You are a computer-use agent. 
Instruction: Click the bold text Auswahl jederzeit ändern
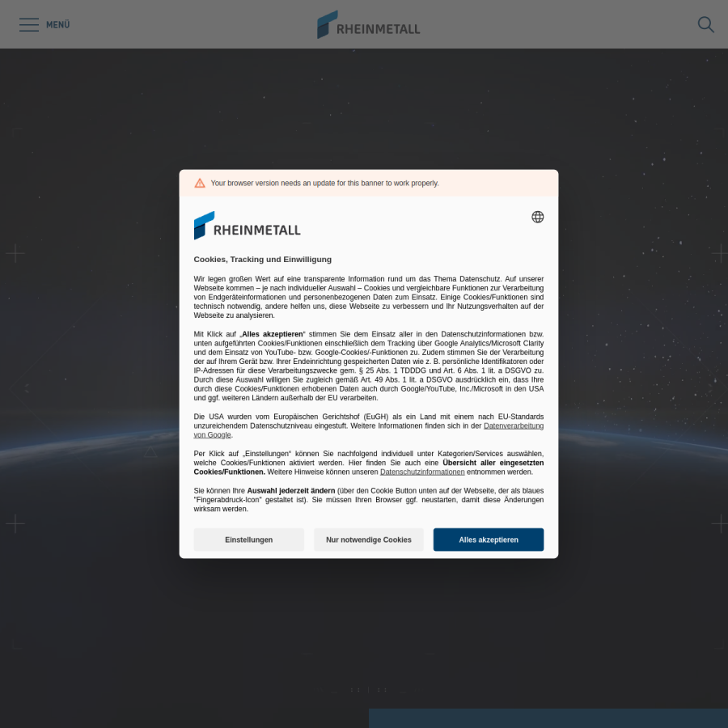(x=291, y=491)
